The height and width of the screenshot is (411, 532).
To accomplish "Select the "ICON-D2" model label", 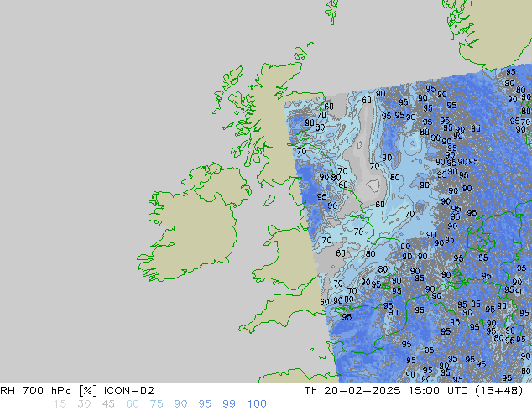I will (129, 391).
